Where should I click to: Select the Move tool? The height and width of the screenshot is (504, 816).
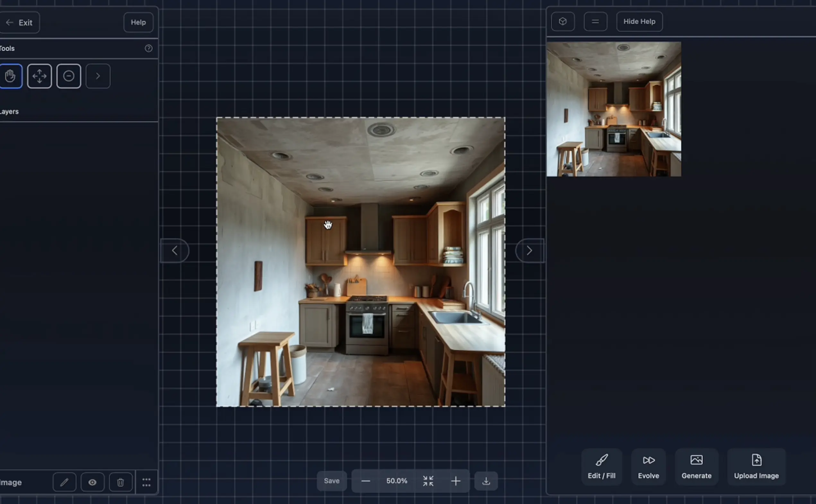click(39, 76)
